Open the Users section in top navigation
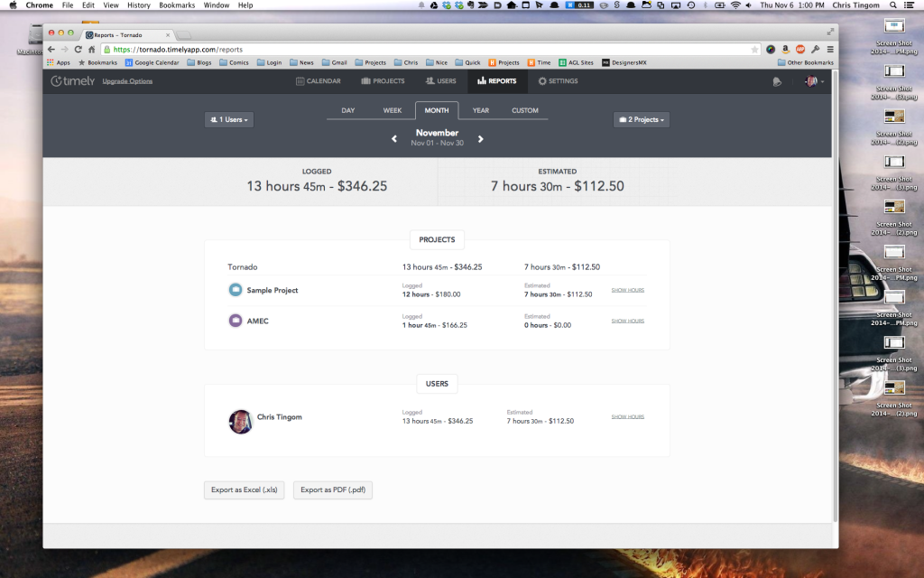924x578 pixels. 440,80
